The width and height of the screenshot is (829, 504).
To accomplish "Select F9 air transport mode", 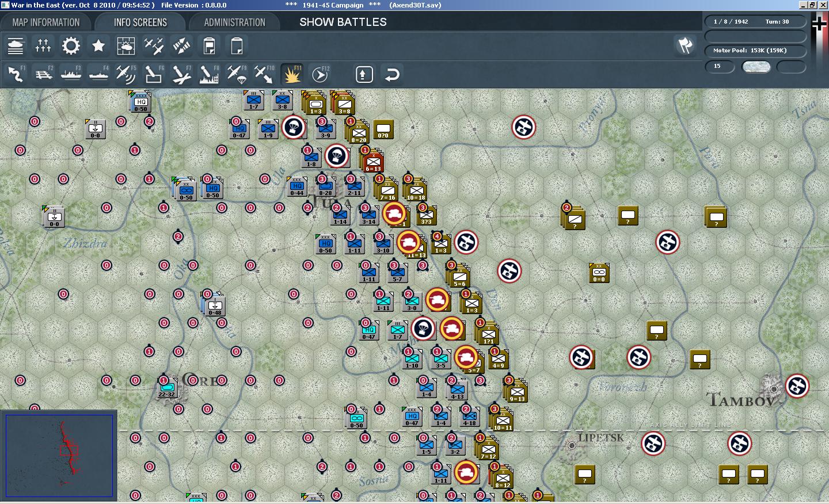I will tap(237, 74).
